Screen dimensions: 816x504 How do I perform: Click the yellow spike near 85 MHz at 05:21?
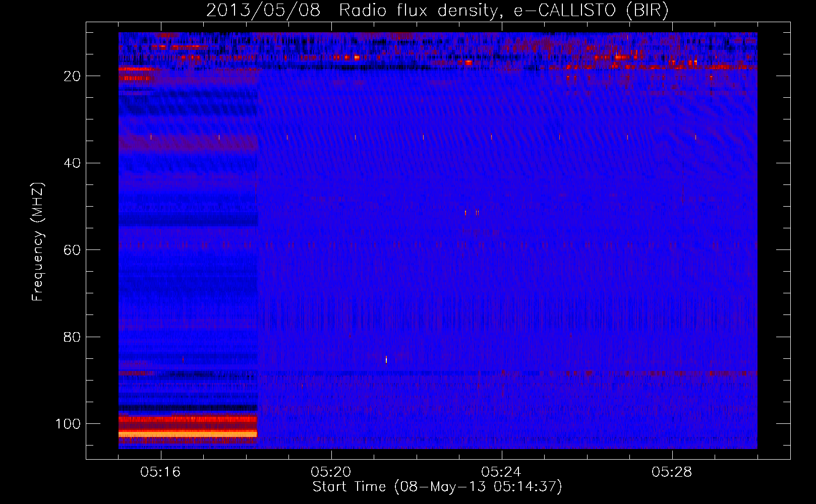pyautogui.click(x=386, y=359)
